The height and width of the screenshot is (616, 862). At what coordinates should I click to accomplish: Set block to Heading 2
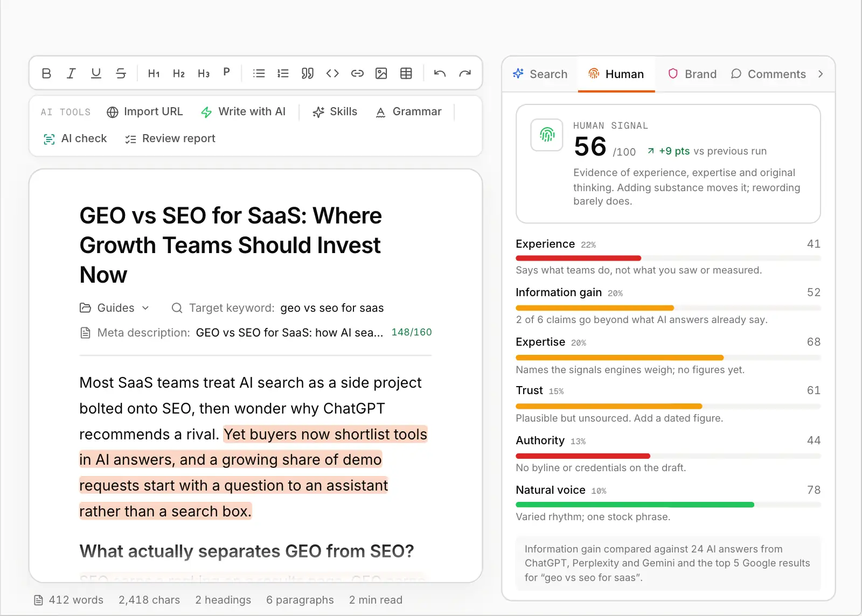coord(179,73)
